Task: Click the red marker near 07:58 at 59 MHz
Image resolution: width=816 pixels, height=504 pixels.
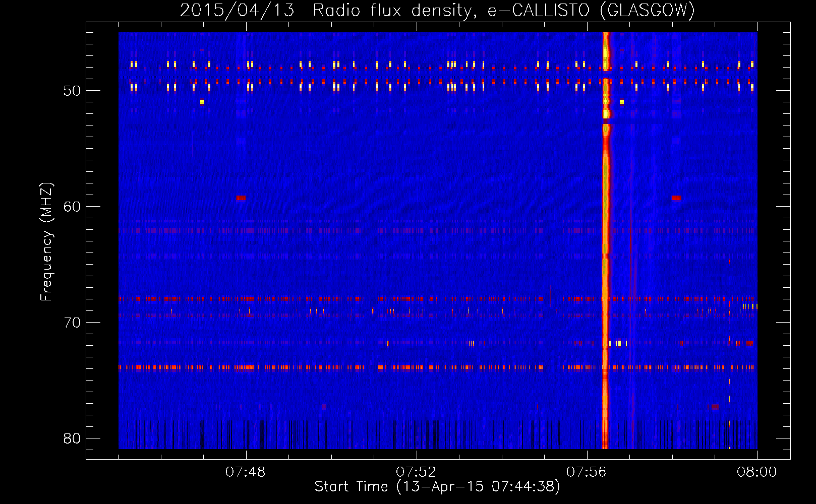Action: coord(676,198)
